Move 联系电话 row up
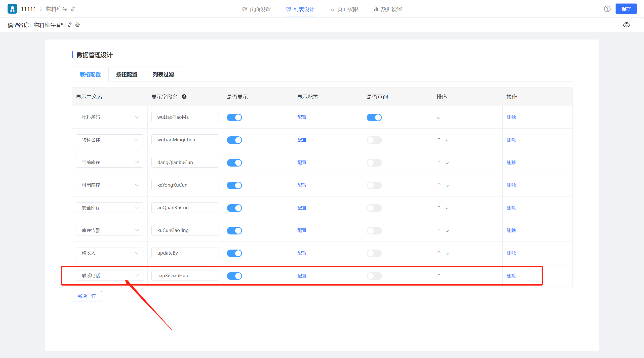The width and height of the screenshot is (644, 358). point(439,275)
